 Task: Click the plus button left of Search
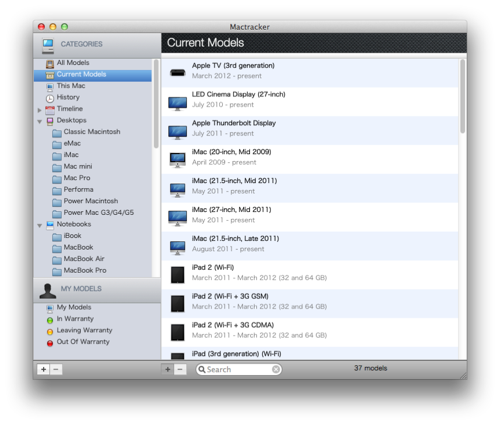coord(168,369)
